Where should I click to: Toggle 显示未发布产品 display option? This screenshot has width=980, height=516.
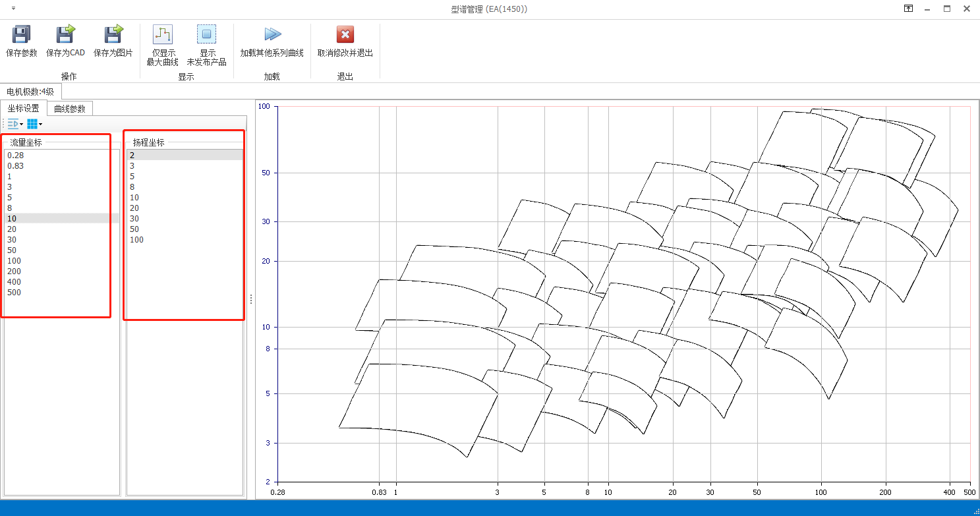tap(207, 46)
